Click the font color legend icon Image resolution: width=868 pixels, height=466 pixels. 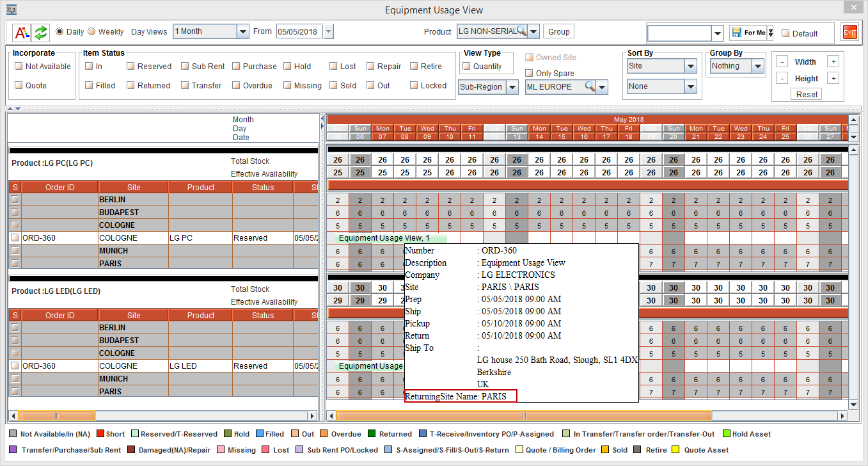[22, 32]
